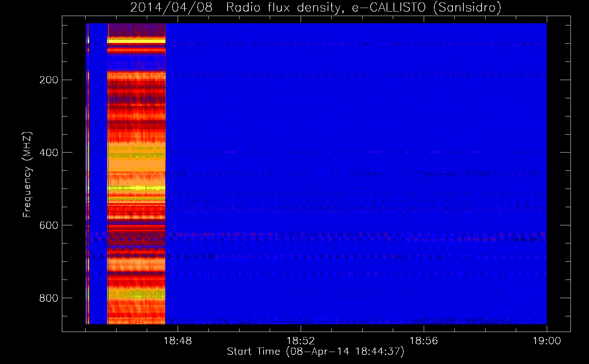Screen dimensions: 589x364
Task: Click the '800' frequency tick label
Action: click(x=49, y=298)
